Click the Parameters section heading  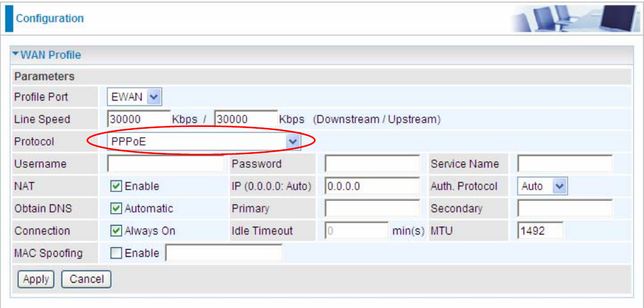tap(45, 76)
